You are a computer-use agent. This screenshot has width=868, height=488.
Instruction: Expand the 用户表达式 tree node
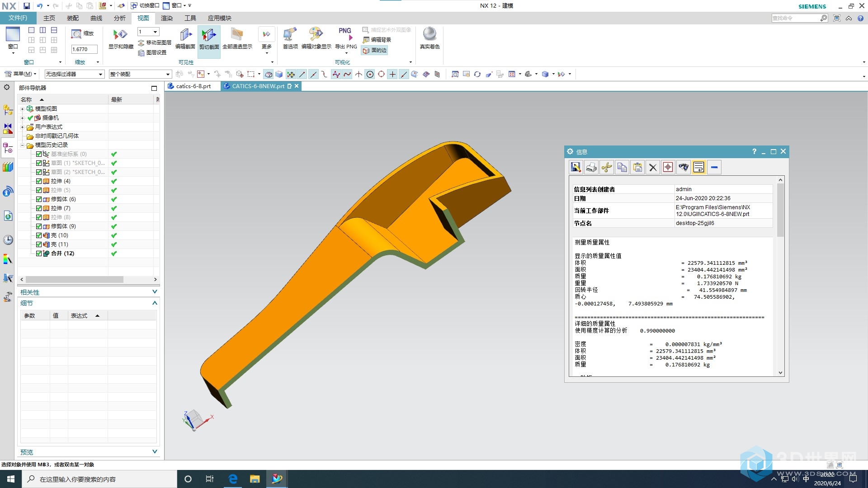(22, 127)
